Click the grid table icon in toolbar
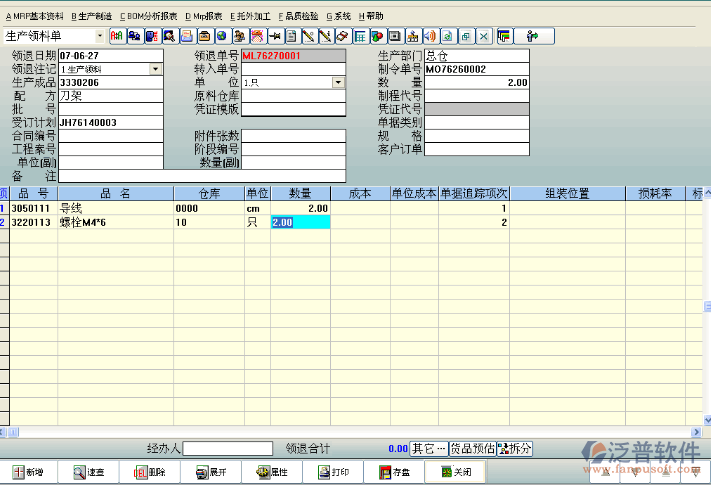 (359, 36)
